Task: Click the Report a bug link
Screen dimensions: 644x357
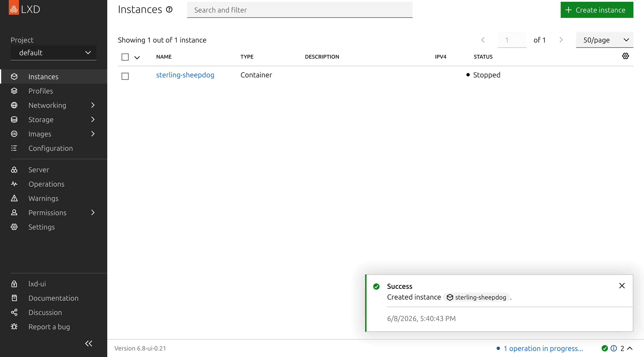Action: (x=49, y=327)
